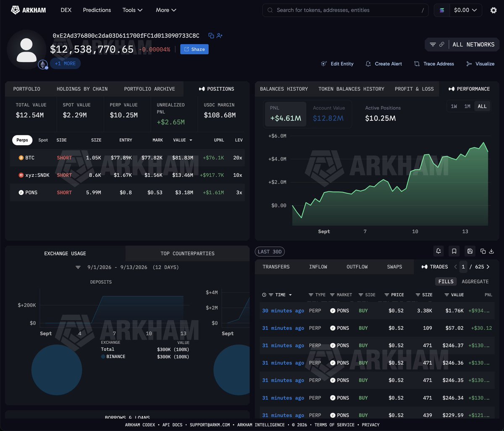The image size is (504, 431).
Task: Sort positions by the VALUE column arrow
Action: tap(192, 140)
